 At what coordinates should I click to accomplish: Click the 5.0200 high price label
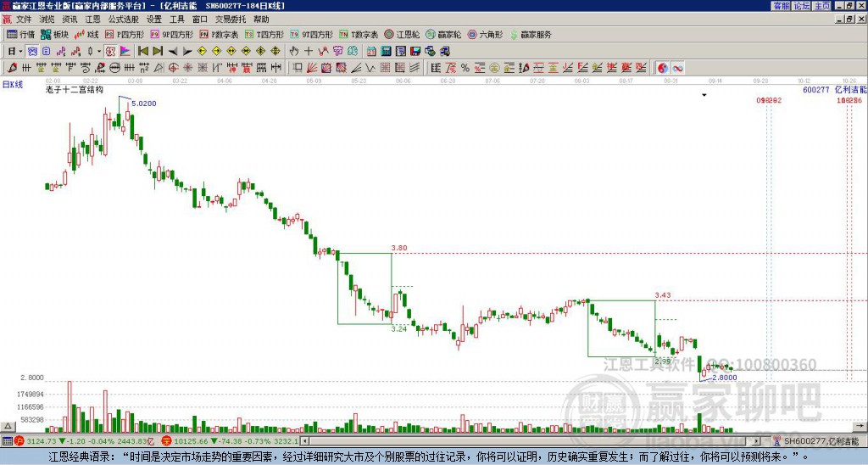(x=144, y=103)
